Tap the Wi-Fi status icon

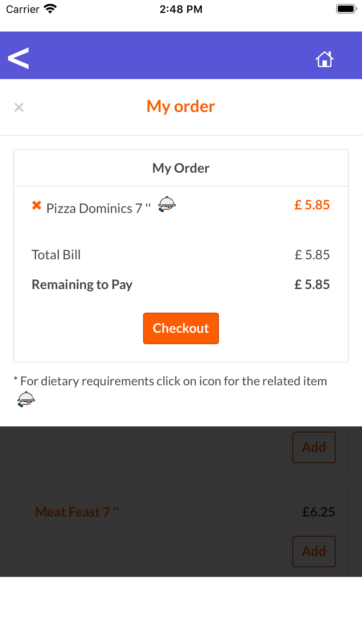click(50, 9)
